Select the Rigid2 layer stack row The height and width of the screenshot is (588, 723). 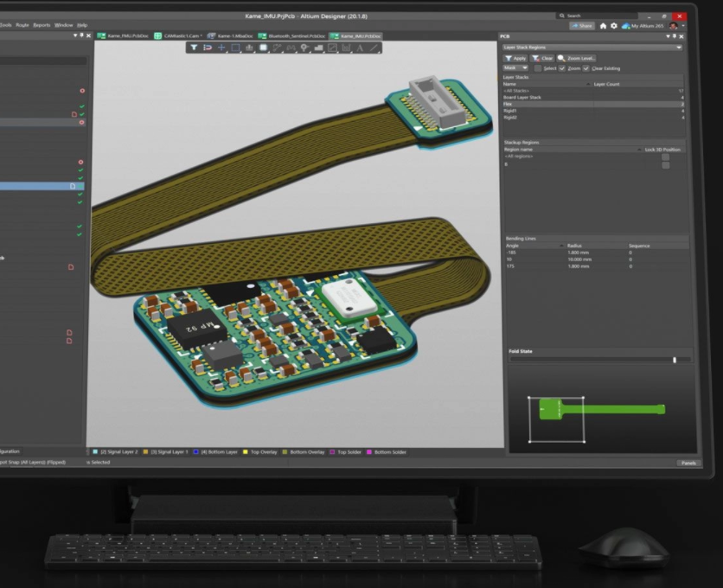[593, 118]
